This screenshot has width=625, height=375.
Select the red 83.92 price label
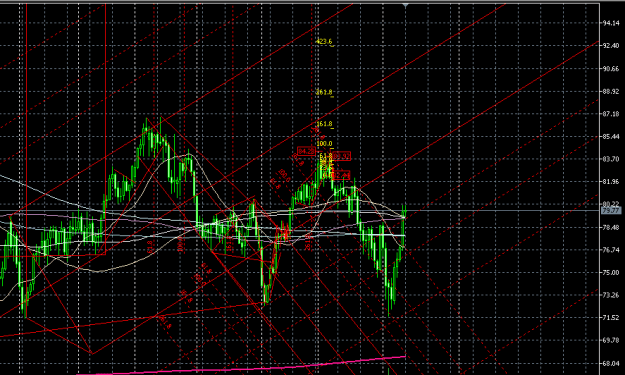pyautogui.click(x=341, y=156)
